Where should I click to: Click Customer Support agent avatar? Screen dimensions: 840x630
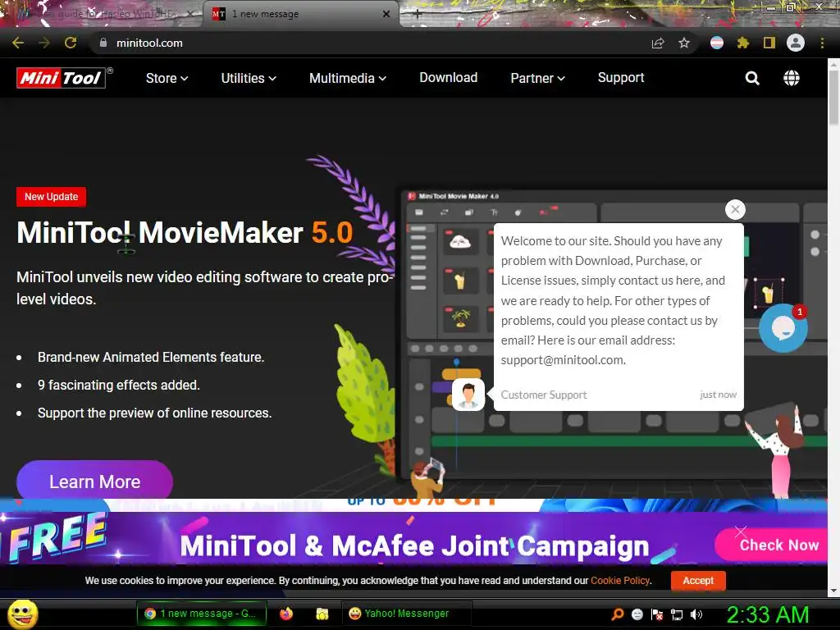[x=468, y=395]
